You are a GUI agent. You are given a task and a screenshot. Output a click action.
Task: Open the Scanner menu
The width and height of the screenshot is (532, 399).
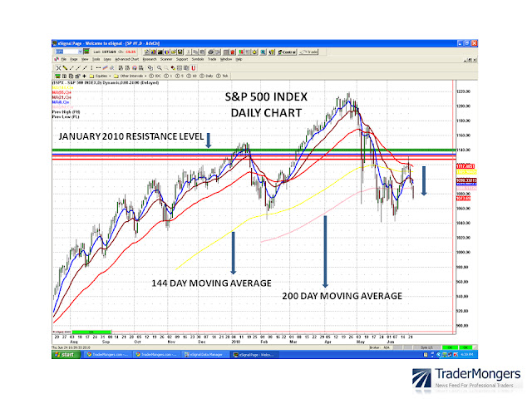click(166, 59)
